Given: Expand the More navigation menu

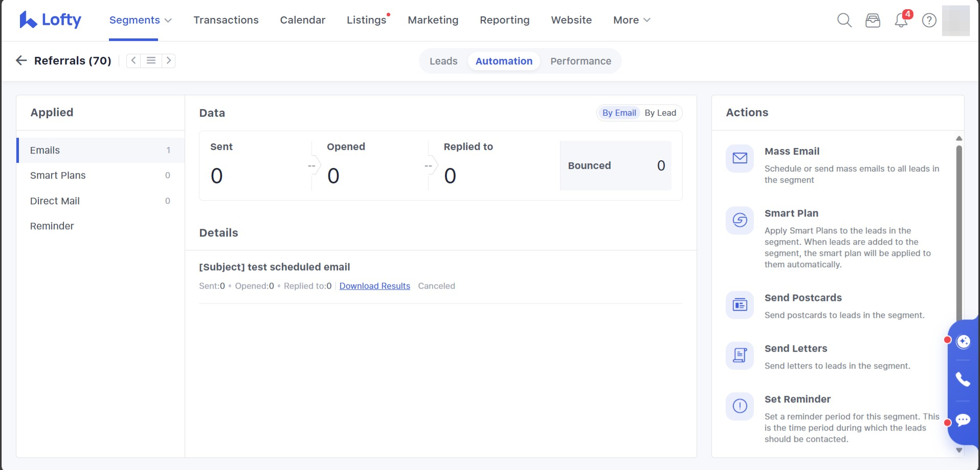Looking at the screenshot, I should 632,20.
